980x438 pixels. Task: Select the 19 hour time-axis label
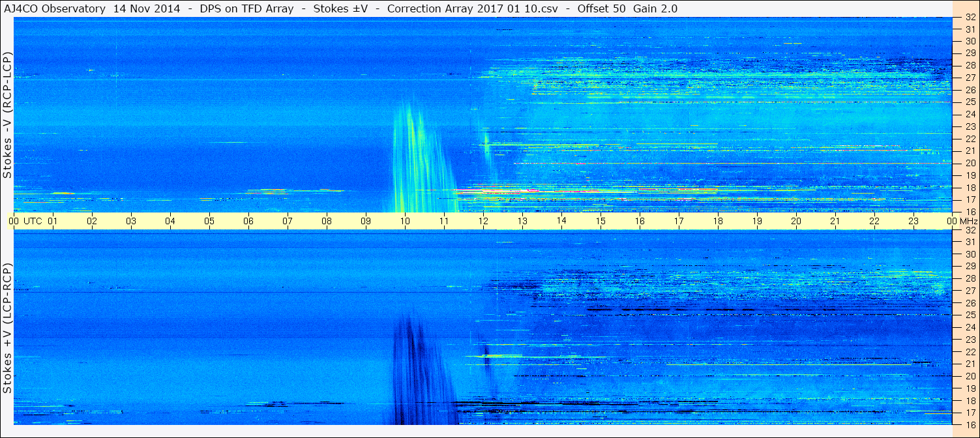pos(757,221)
